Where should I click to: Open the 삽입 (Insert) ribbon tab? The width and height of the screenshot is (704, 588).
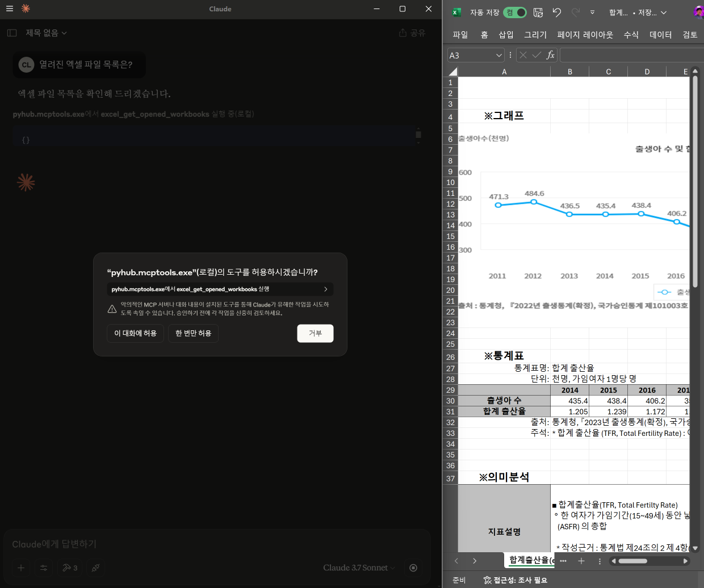click(x=506, y=35)
